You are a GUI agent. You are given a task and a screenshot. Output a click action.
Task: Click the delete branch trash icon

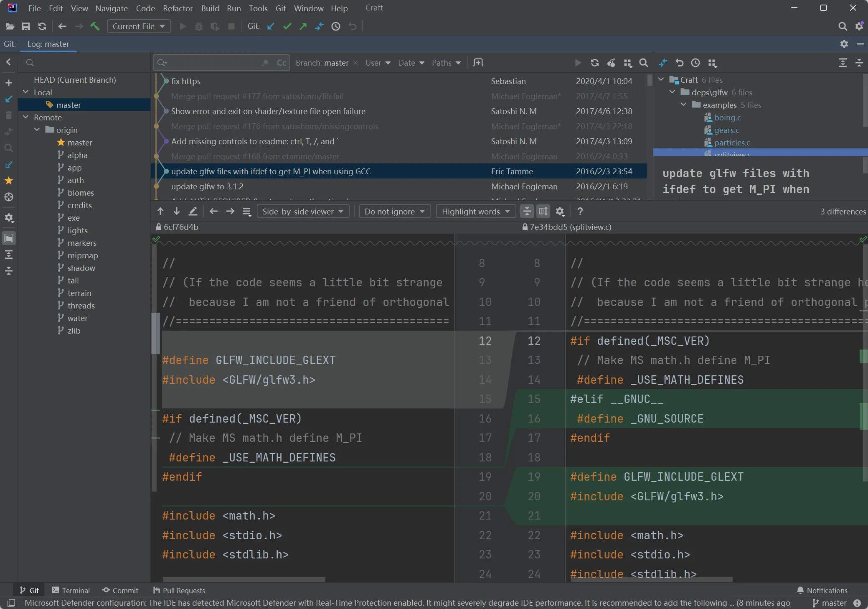click(x=9, y=115)
